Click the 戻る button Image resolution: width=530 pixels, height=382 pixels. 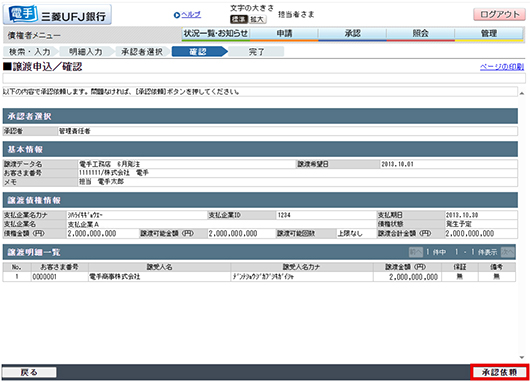(x=29, y=372)
